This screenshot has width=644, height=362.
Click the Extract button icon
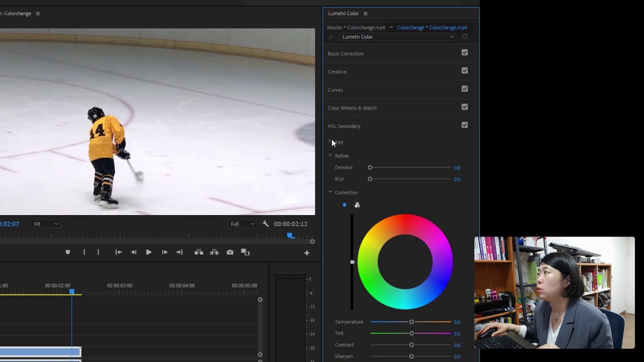pyautogui.click(x=214, y=252)
